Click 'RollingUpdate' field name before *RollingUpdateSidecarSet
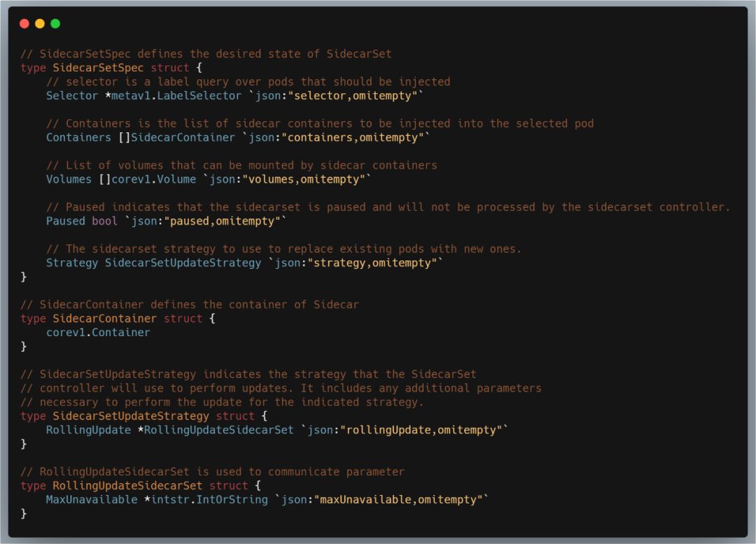The image size is (756, 544). (x=88, y=431)
